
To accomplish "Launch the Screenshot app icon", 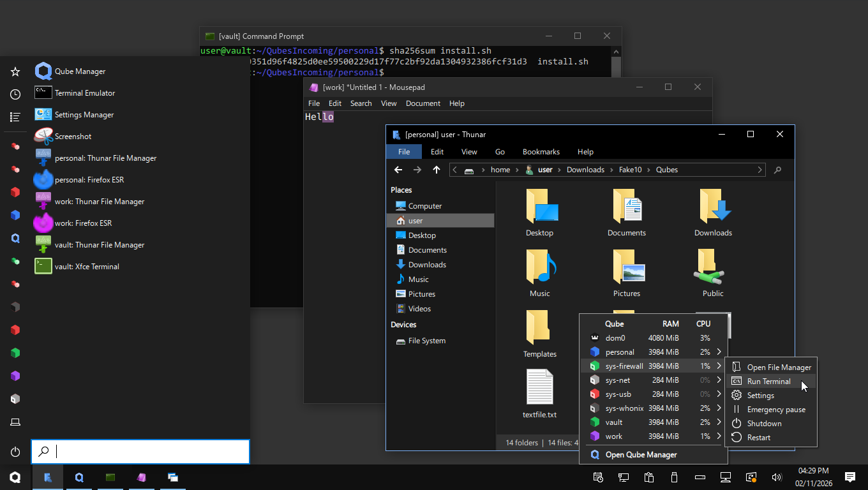I will [x=43, y=137].
